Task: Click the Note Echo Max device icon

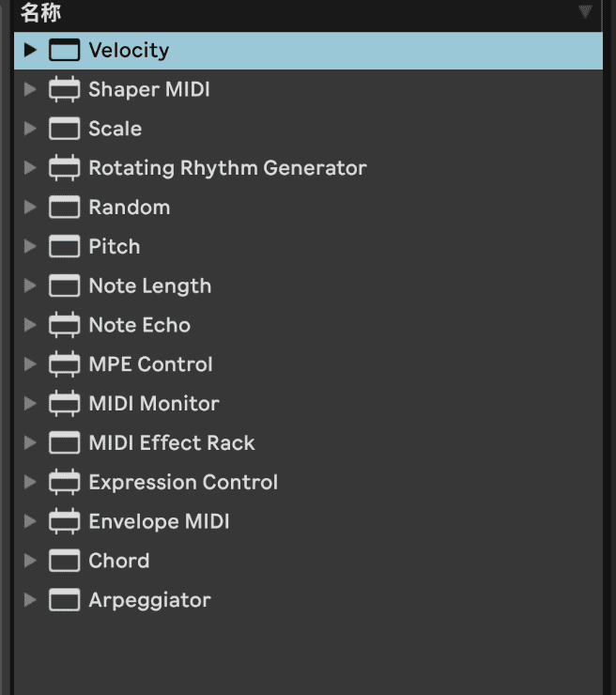Action: tap(64, 325)
